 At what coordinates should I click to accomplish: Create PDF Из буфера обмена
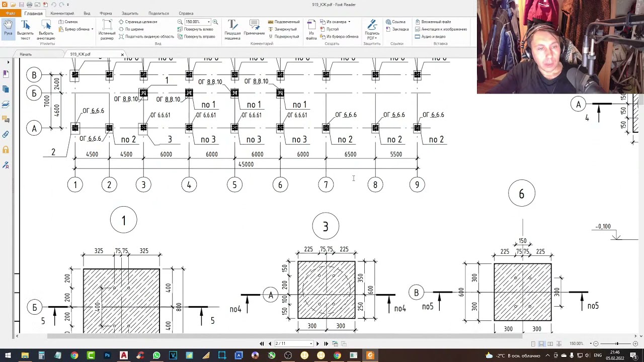coord(339,37)
